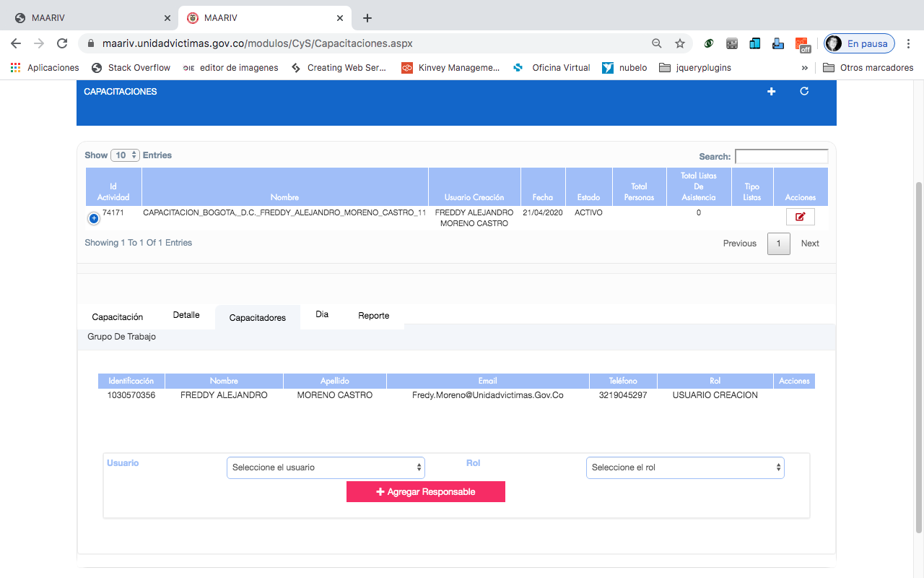Click the address bar URL
This screenshot has height=578, width=924.
pos(258,43)
